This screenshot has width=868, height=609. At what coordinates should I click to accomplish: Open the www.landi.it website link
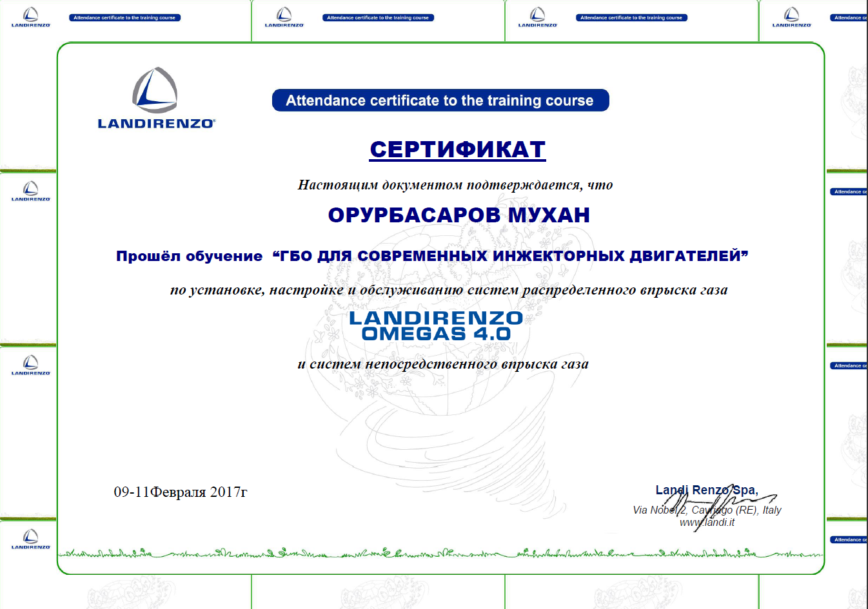707,523
